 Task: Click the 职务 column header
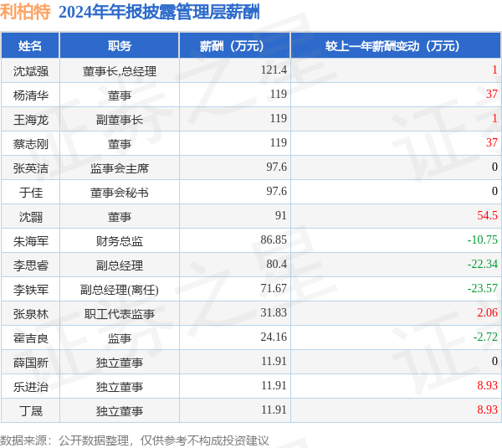pos(120,46)
